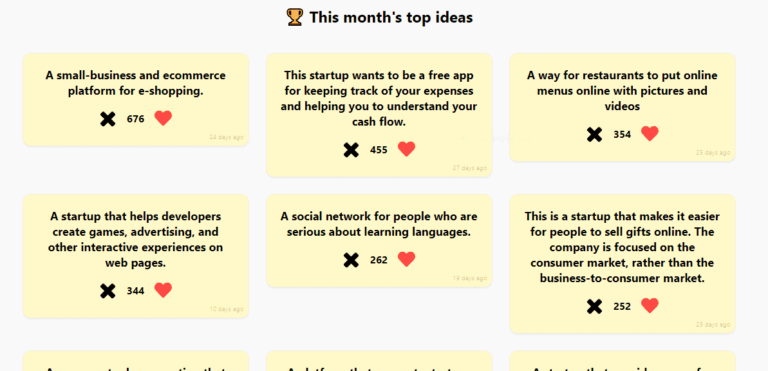
Task: Like the e-shopping platform idea with heart
Action: coord(163,118)
